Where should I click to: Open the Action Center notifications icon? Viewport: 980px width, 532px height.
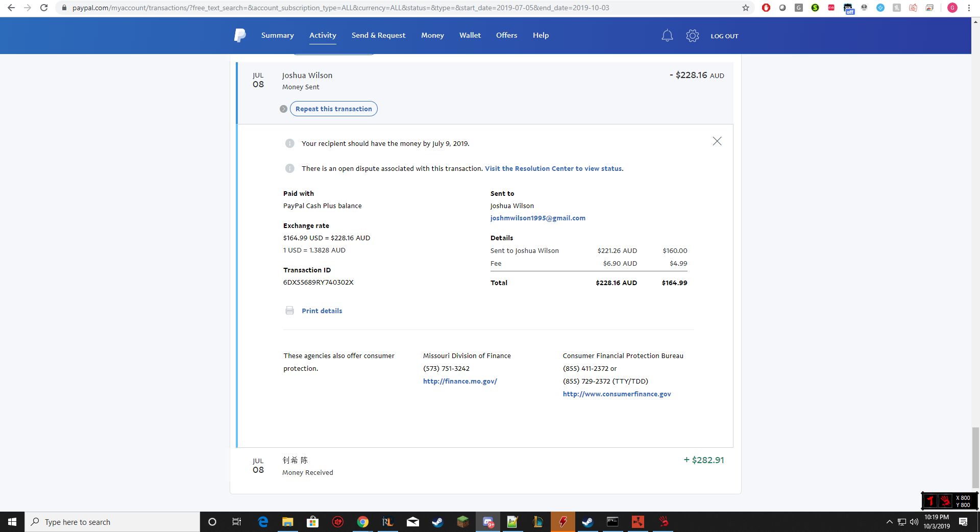click(x=963, y=522)
